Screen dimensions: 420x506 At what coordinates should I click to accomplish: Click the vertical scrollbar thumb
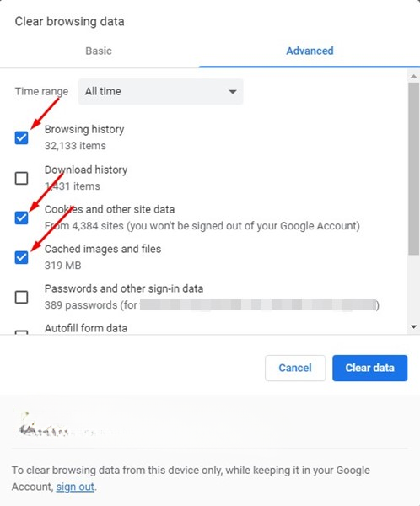click(413, 169)
